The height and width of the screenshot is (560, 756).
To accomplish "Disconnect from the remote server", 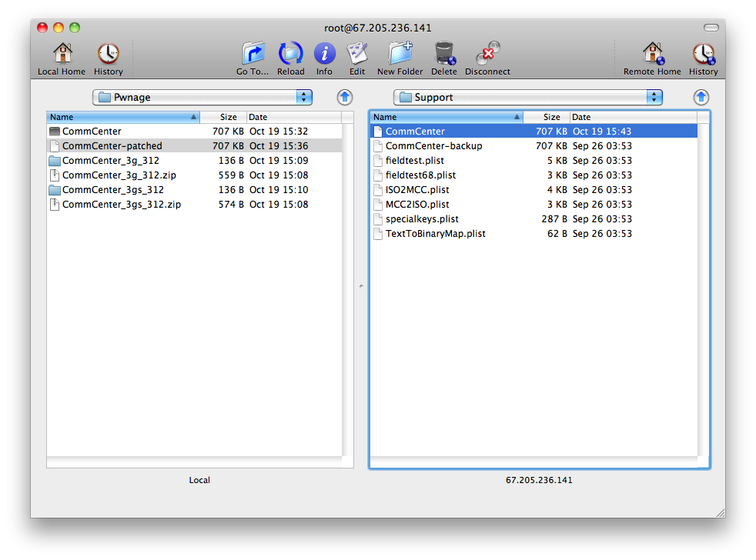I will coord(487,54).
